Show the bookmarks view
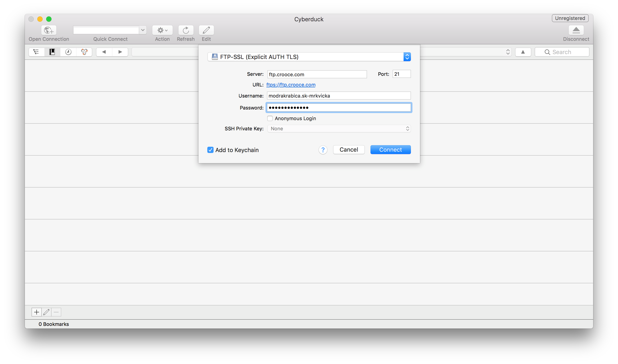 (52, 52)
